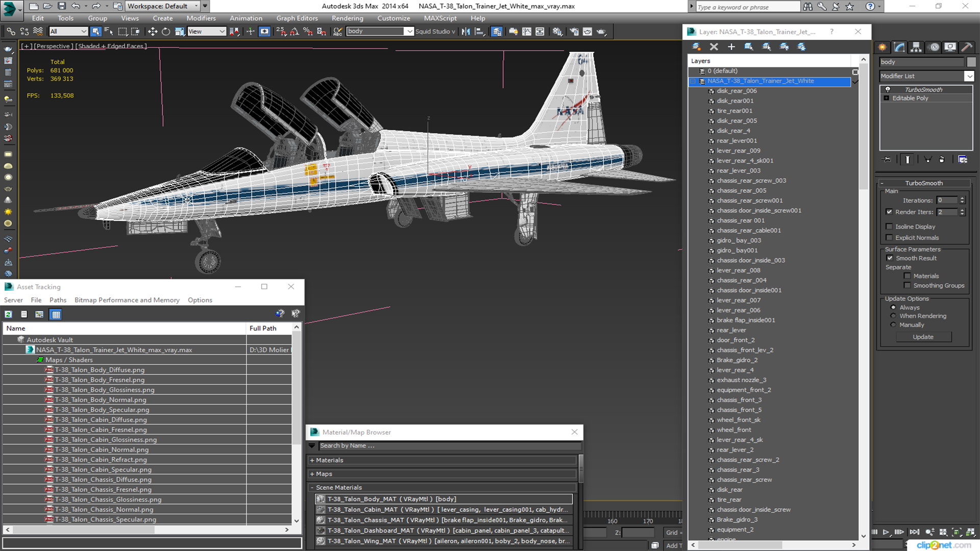Delete layer with X icon

coord(714,46)
